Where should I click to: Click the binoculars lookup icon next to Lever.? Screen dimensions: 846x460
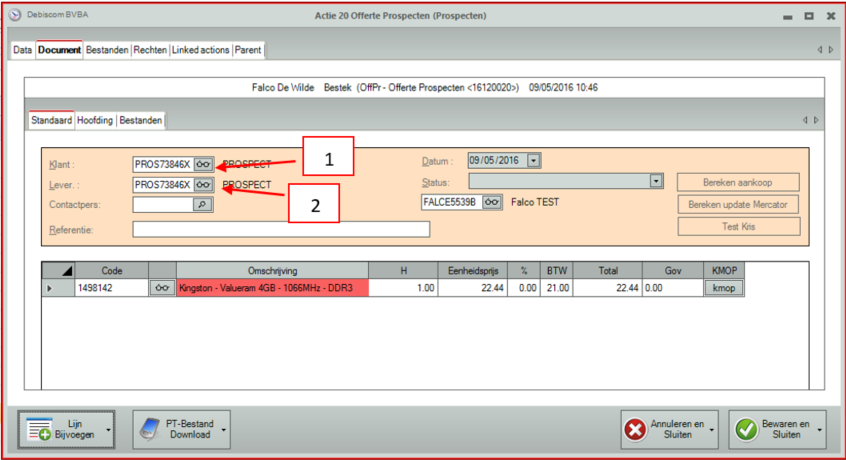(203, 185)
